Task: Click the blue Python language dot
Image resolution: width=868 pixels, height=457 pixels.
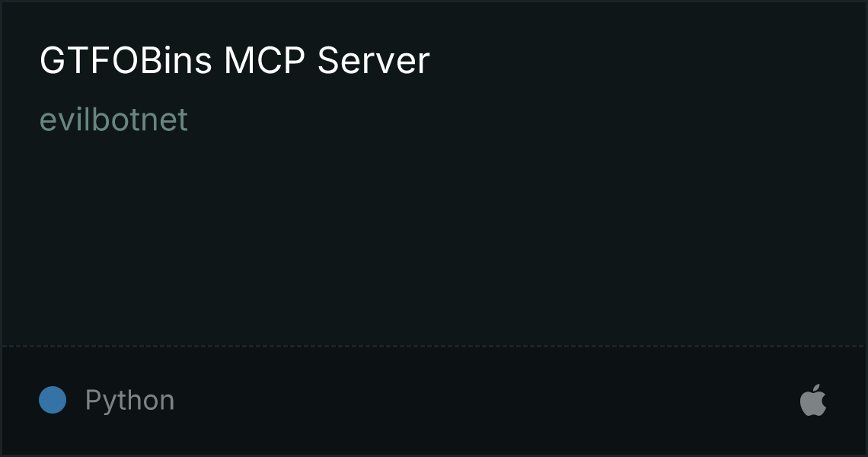Action: coord(53,400)
